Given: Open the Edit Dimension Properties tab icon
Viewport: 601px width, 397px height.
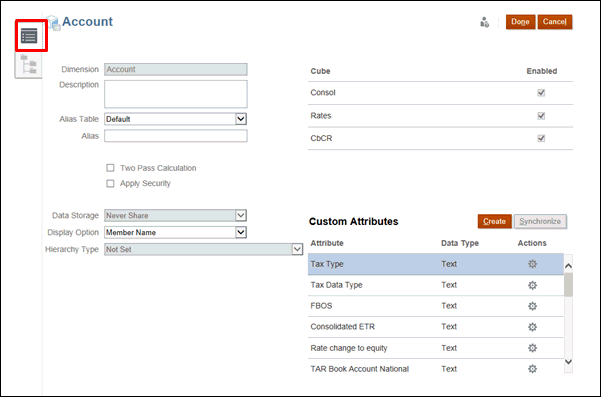Looking at the screenshot, I should [29, 36].
